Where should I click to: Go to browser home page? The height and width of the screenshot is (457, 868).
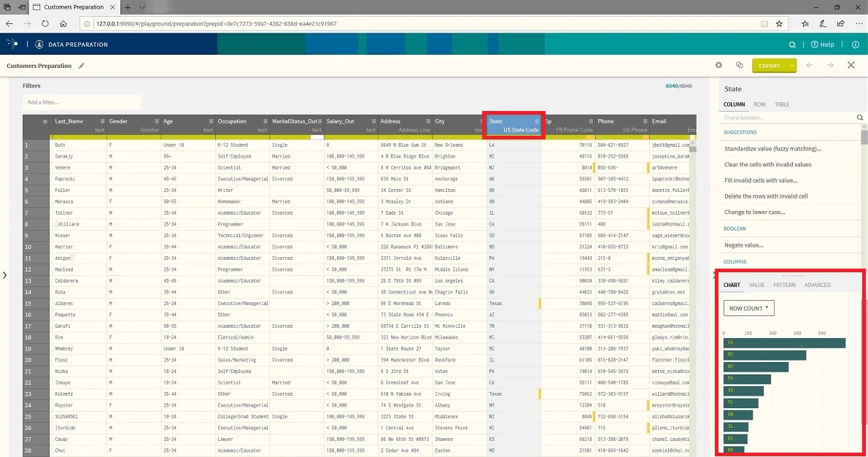click(63, 24)
